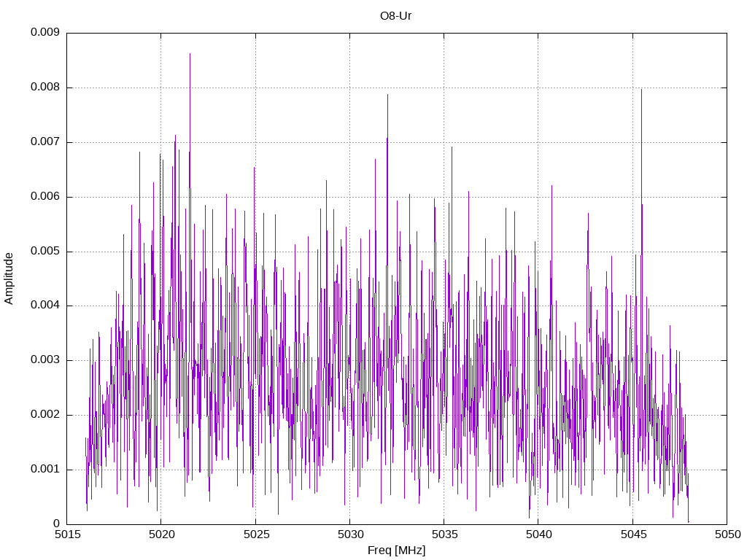Click the x-axis tick label 5020

tap(161, 534)
